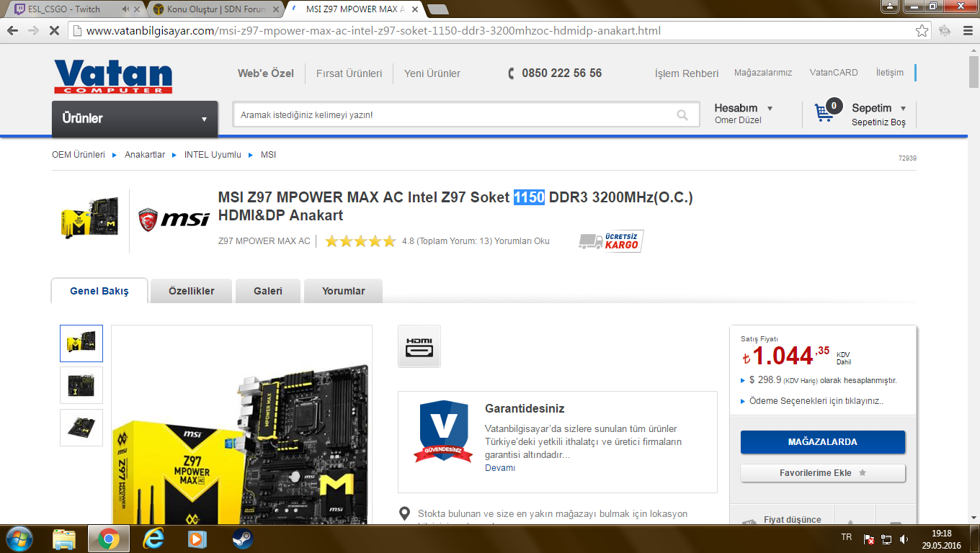Screen dimensions: 980x553
Task: Click the five-star rating stars
Action: (x=360, y=241)
